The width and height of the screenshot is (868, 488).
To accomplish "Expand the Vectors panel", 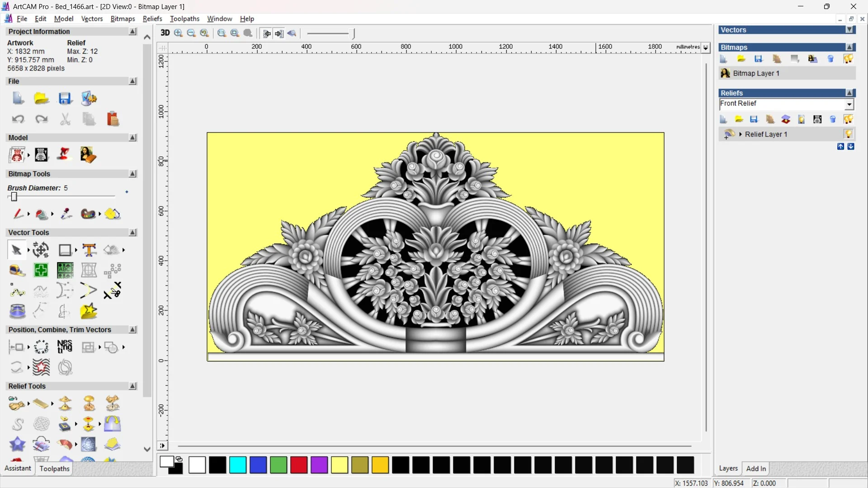I will pos(849,30).
